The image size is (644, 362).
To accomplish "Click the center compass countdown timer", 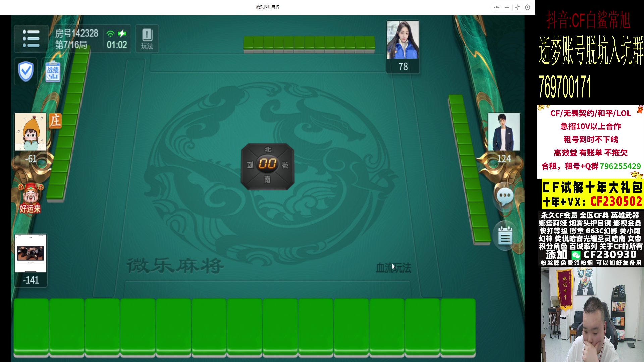I will click(267, 164).
